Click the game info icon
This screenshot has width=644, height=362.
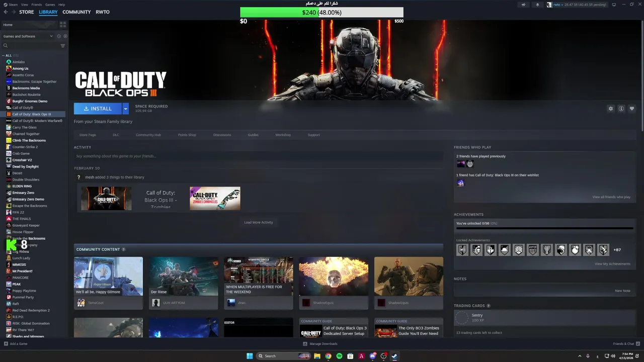pyautogui.click(x=621, y=109)
